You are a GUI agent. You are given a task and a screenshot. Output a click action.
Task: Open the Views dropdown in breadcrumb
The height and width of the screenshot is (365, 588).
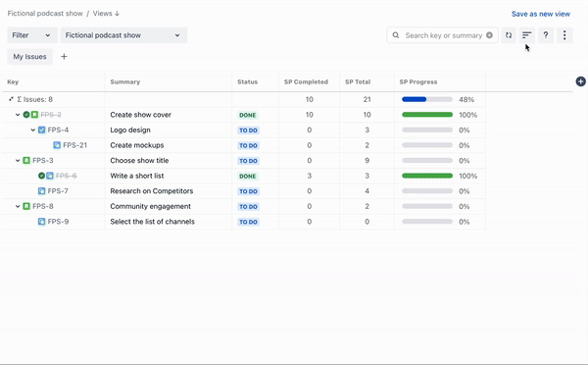[106, 14]
